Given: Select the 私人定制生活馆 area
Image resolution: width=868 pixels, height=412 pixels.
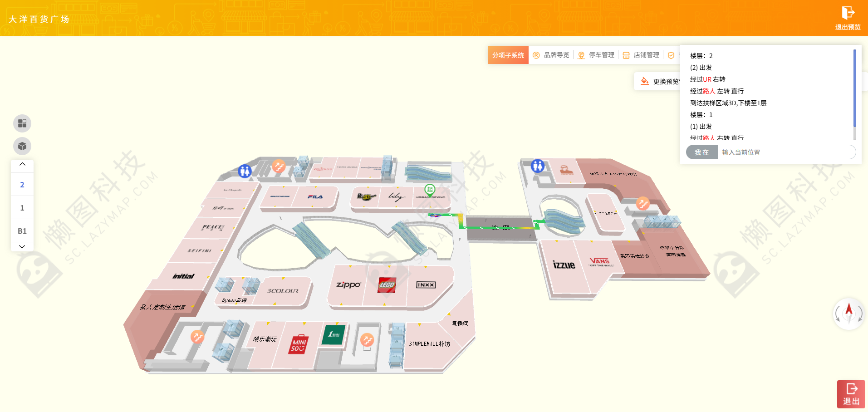Looking at the screenshot, I should pos(162,307).
